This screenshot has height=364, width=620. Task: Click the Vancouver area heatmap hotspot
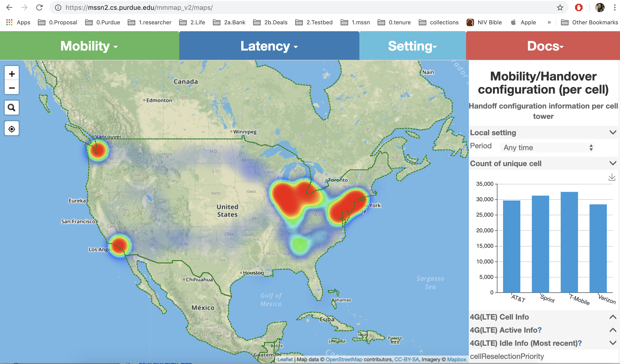(x=98, y=150)
